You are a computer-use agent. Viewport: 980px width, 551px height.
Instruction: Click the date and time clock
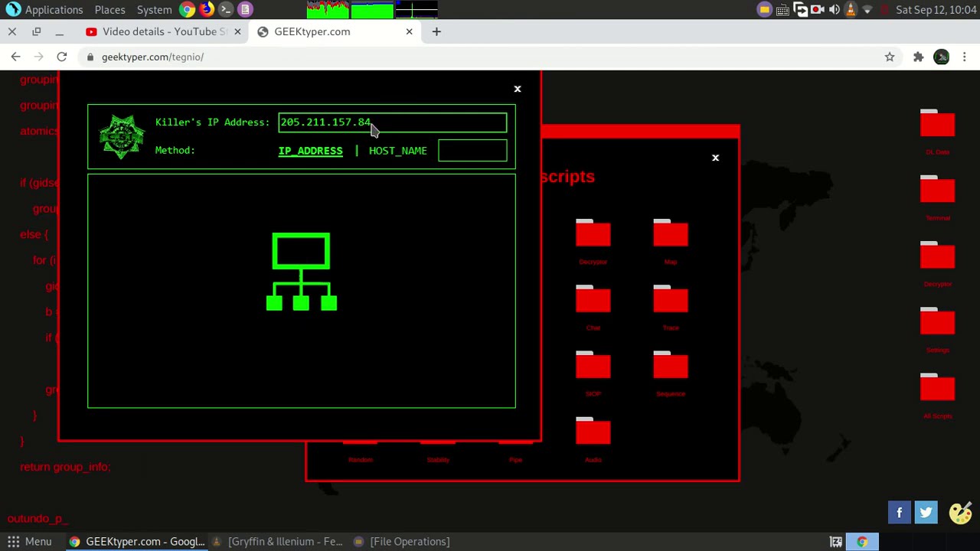pyautogui.click(x=936, y=9)
